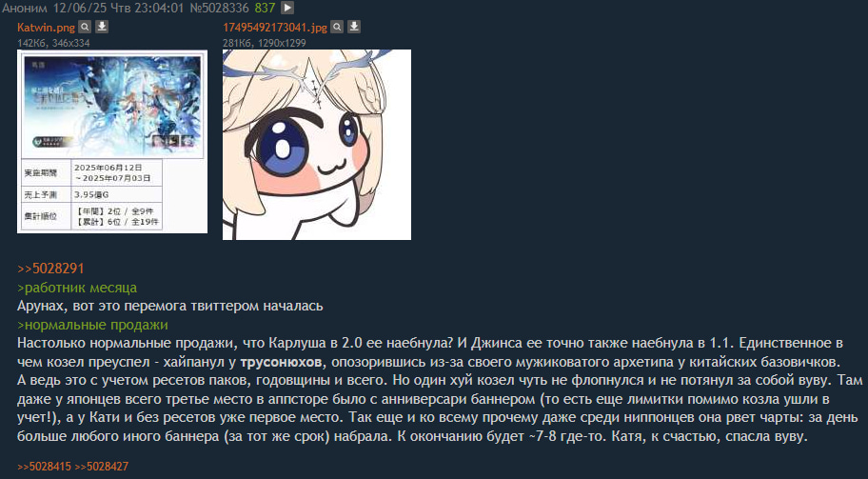Download 17495492173041.jpg with the arrow icon
Image resolution: width=868 pixels, height=479 pixels.
pos(354,27)
